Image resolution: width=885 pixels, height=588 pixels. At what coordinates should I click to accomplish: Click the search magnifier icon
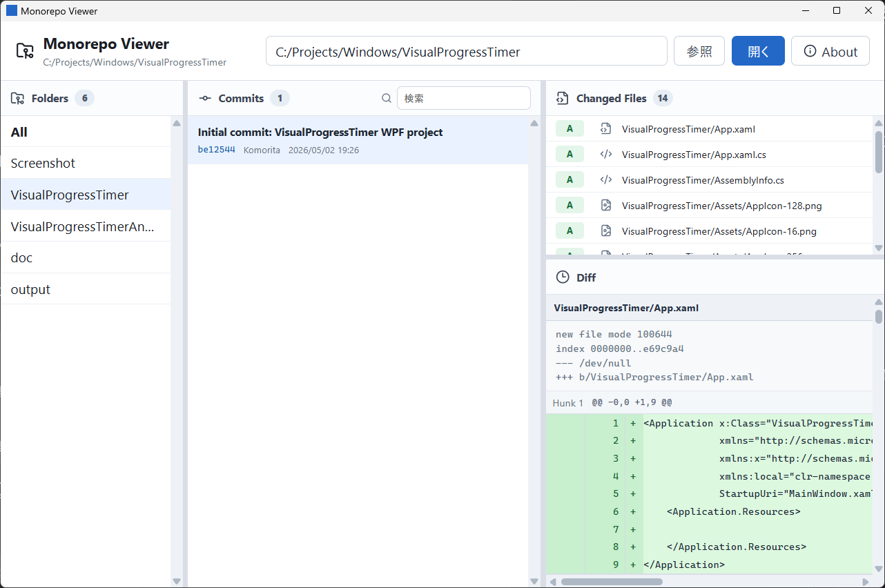387,98
